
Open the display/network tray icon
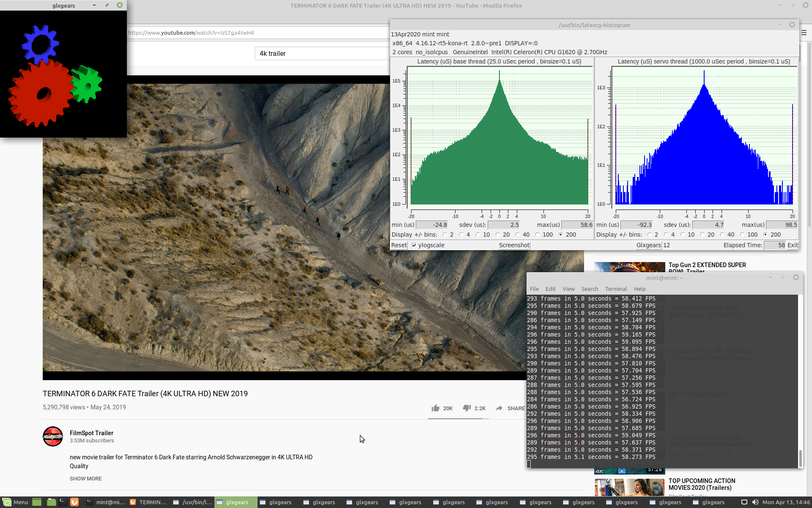(744, 502)
